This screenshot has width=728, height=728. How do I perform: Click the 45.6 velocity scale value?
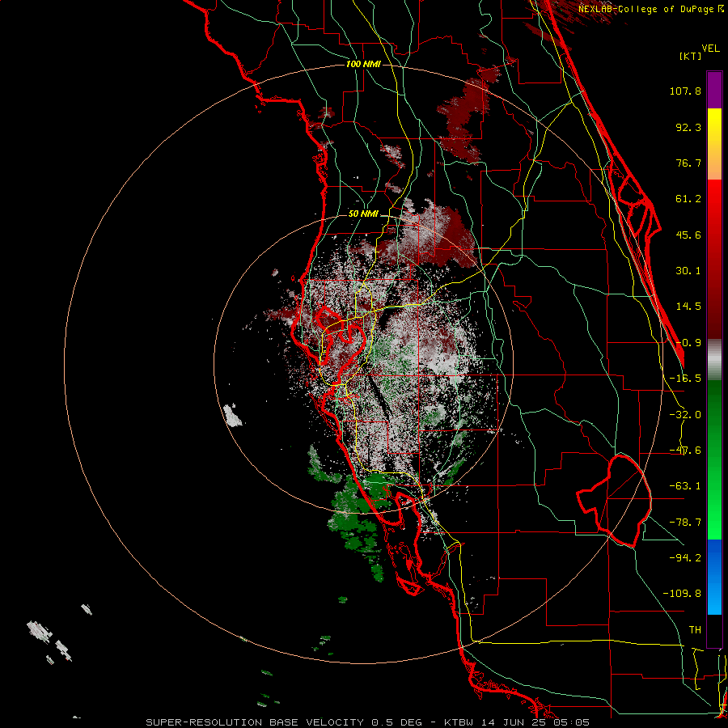tap(688, 235)
